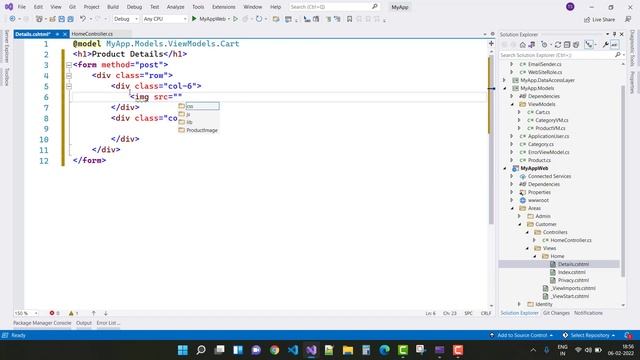Select Index.cshtml in Solution Explorer
Image resolution: width=640 pixels, height=360 pixels.
(x=571, y=272)
